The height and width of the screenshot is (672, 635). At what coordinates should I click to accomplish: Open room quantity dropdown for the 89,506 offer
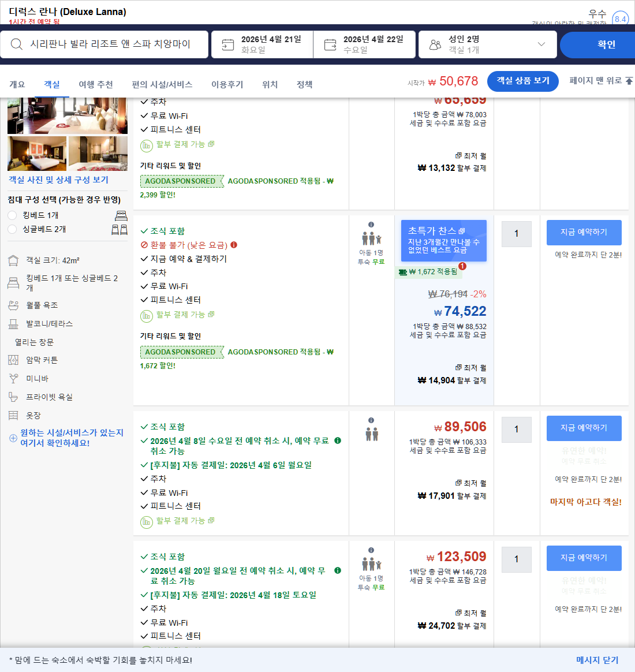click(516, 429)
